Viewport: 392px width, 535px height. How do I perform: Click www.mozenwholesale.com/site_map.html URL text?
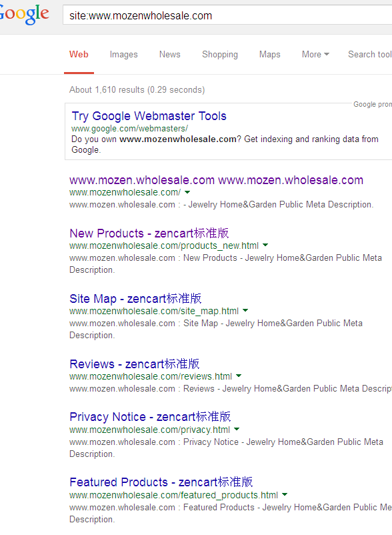pyautogui.click(x=154, y=311)
